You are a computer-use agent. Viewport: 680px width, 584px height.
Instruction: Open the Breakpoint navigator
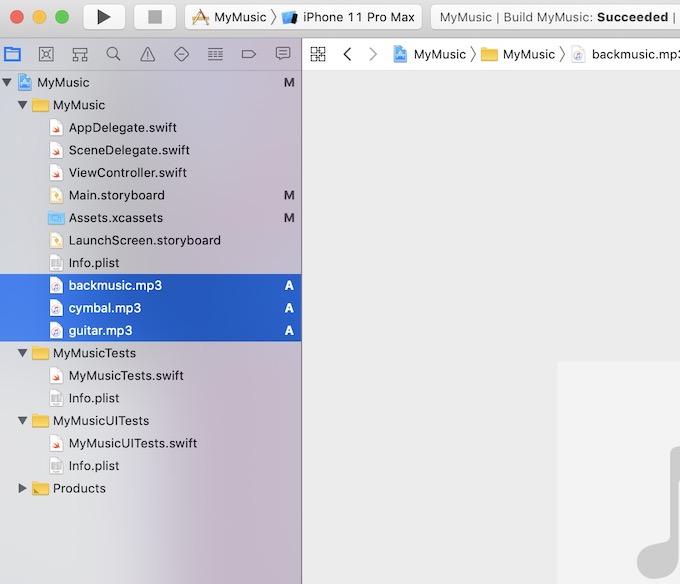pyautogui.click(x=248, y=54)
